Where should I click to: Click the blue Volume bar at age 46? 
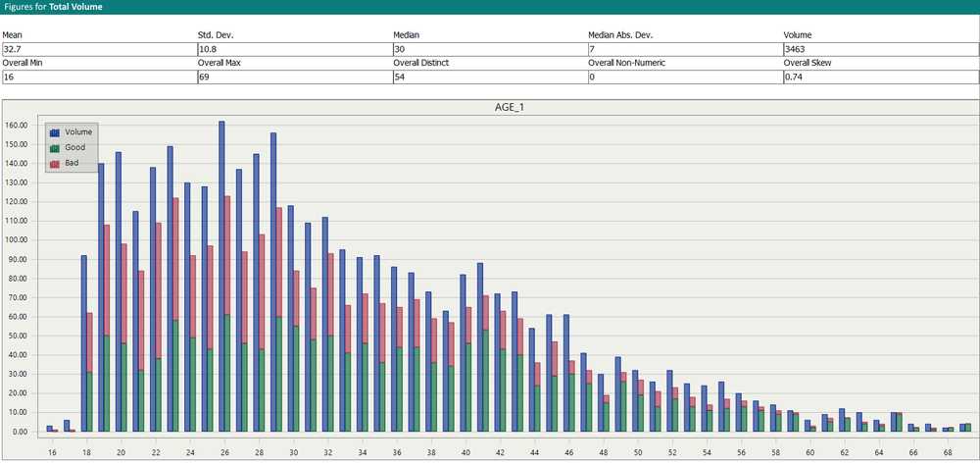(566, 373)
